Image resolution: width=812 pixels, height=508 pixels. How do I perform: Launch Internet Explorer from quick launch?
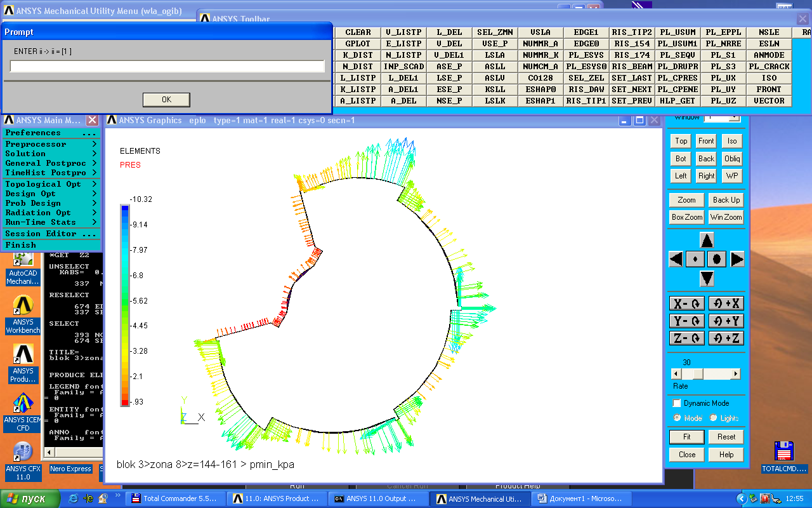pyautogui.click(x=74, y=498)
